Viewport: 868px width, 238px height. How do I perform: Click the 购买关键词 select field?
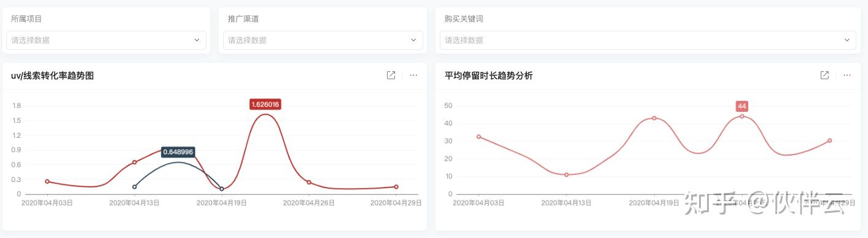[648, 40]
